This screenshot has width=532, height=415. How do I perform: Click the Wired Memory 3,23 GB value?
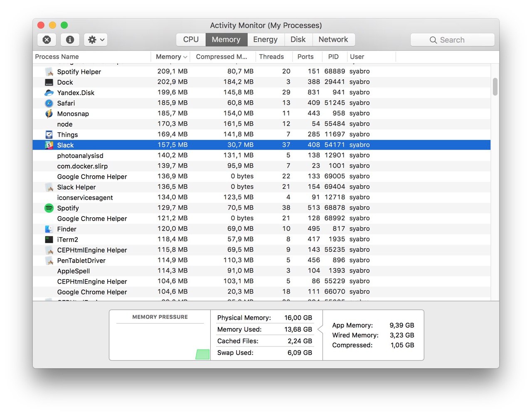coord(402,335)
